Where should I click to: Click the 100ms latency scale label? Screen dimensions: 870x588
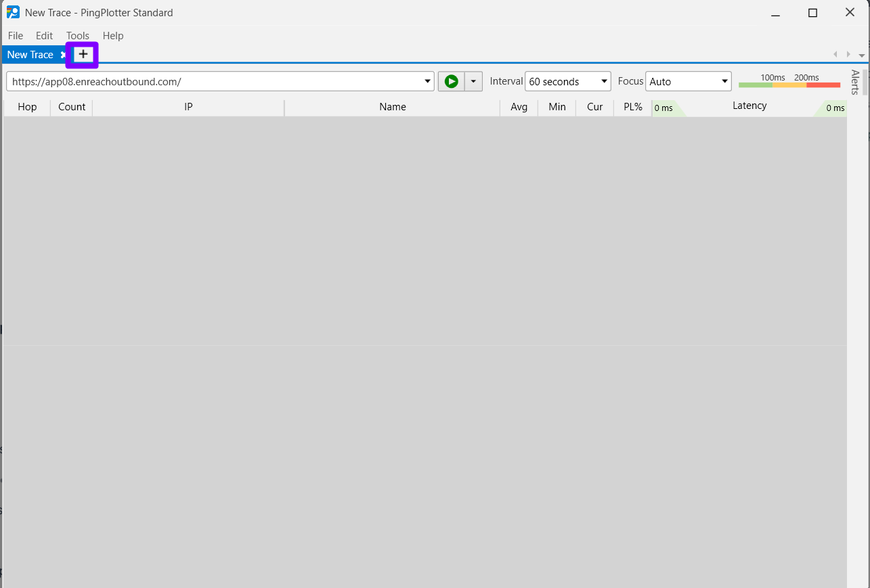click(773, 77)
